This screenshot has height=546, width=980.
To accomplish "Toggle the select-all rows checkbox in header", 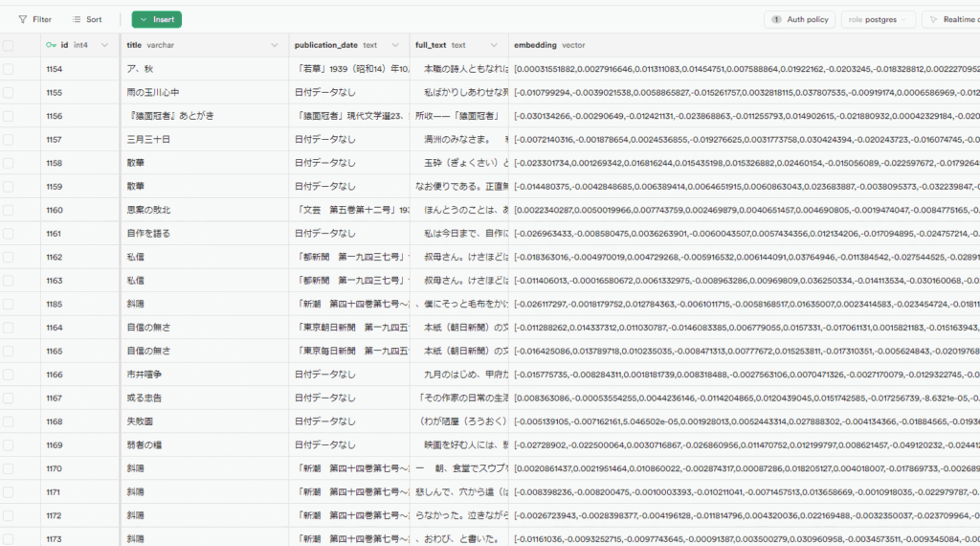I will click(x=9, y=45).
